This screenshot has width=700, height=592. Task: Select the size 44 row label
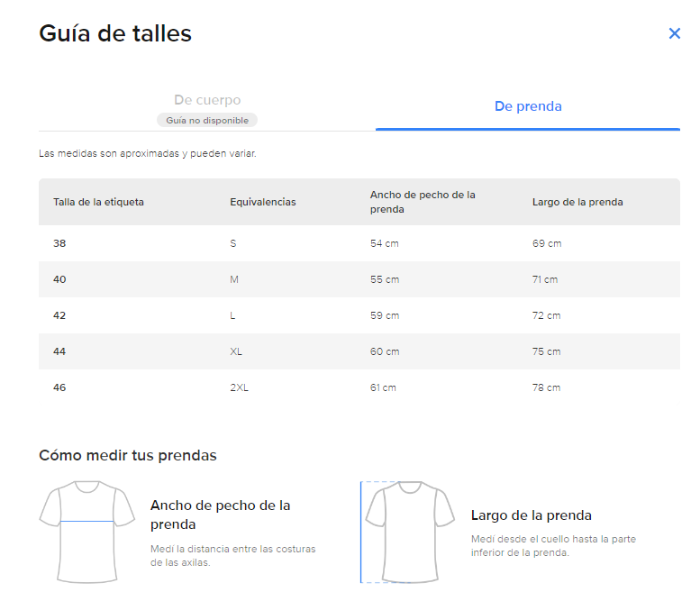click(59, 351)
